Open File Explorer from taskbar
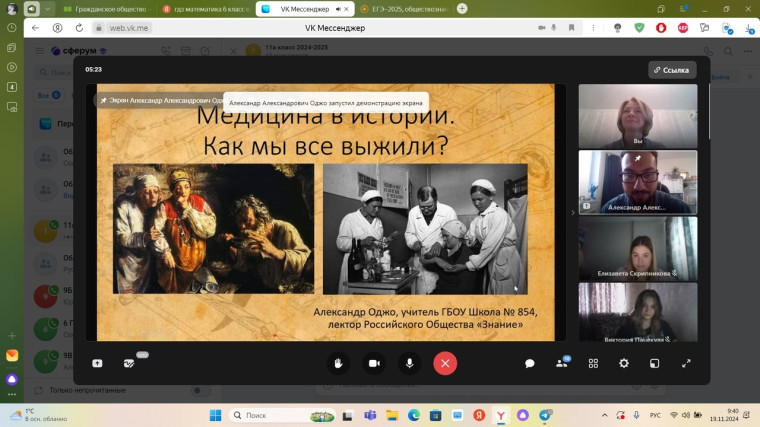 pyautogui.click(x=392, y=415)
